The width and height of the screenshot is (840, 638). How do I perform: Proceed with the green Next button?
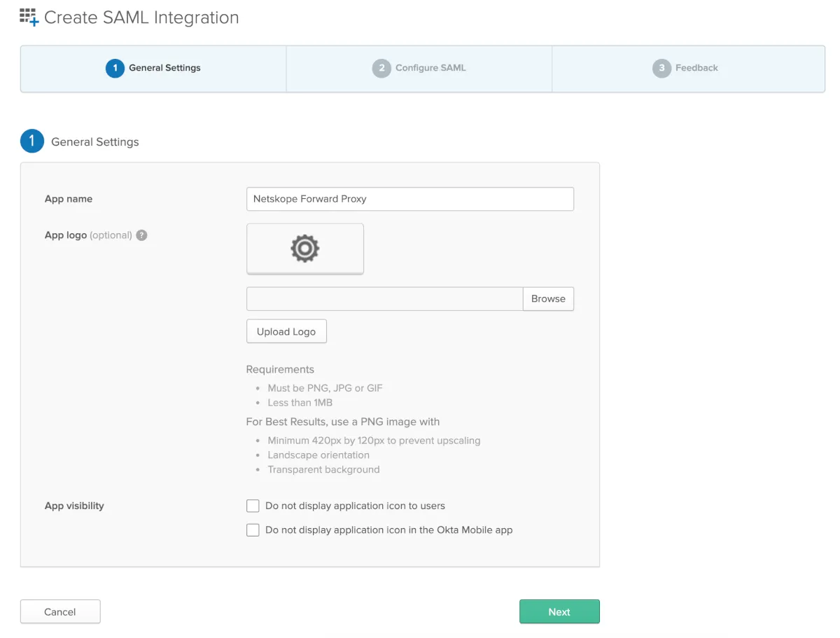(559, 611)
